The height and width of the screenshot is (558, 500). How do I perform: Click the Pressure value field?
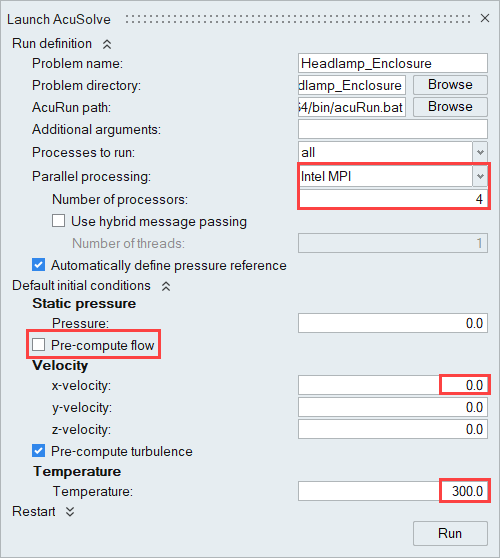coord(393,323)
